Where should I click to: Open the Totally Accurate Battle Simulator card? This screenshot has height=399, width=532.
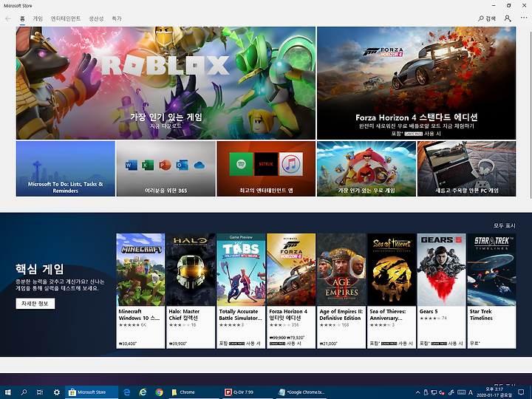pos(241,291)
